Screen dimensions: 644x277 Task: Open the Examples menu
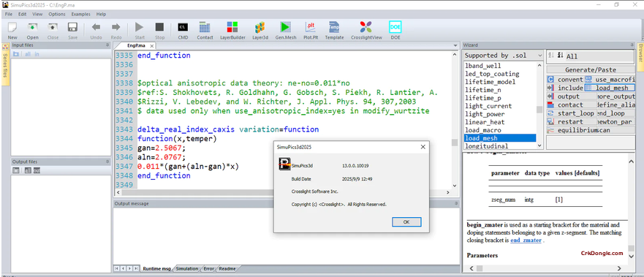(80, 14)
